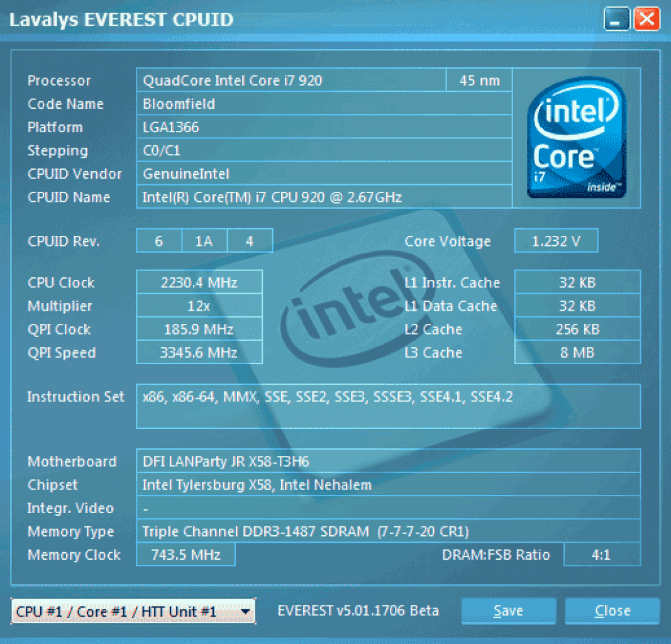This screenshot has width=671, height=644.
Task: Click the CPUID Vendor label
Action: tap(74, 174)
